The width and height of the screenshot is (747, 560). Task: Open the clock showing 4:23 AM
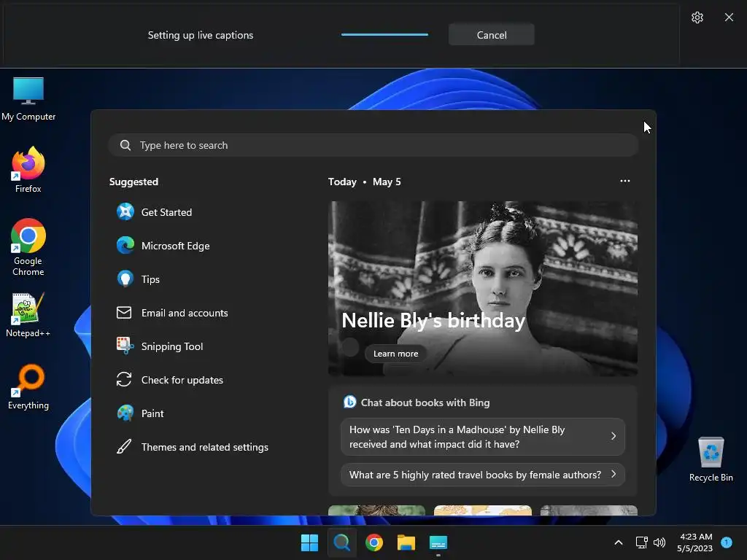pyautogui.click(x=694, y=542)
